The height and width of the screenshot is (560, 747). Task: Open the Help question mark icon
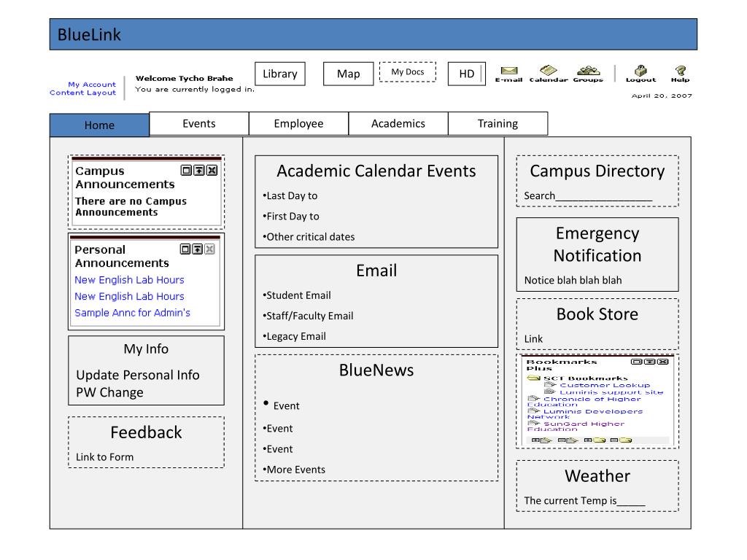click(x=681, y=71)
